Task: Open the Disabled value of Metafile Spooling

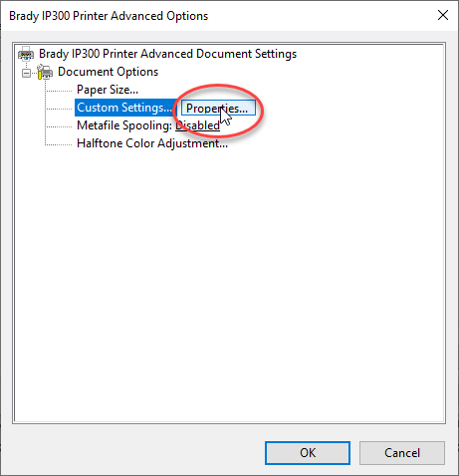Action: [x=197, y=125]
